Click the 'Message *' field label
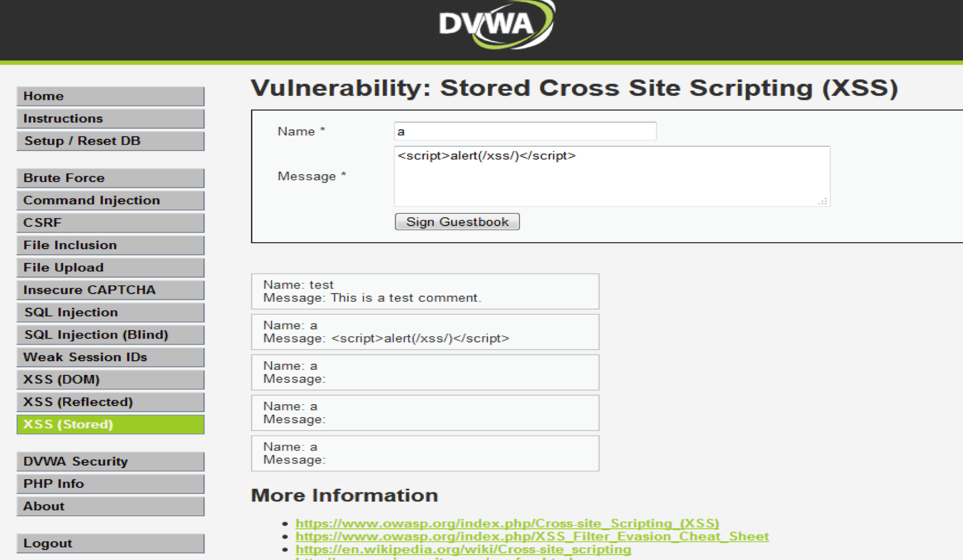Viewport: 963px width, 560px height. tap(311, 177)
